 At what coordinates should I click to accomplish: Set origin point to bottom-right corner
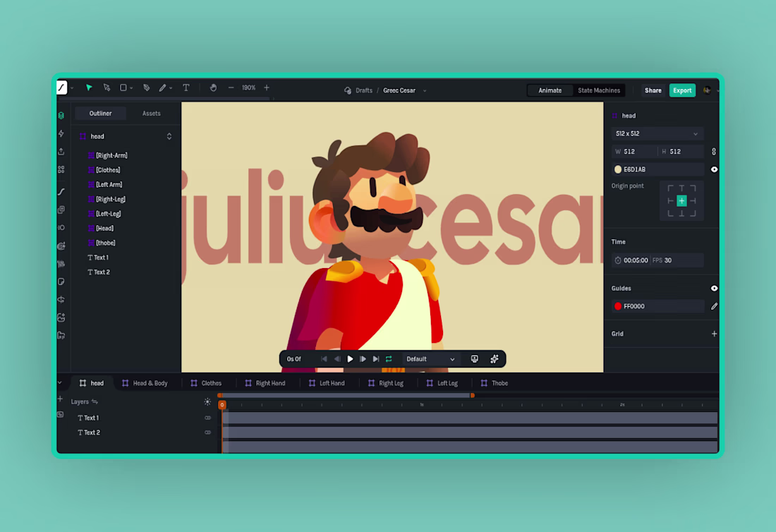[x=693, y=213]
